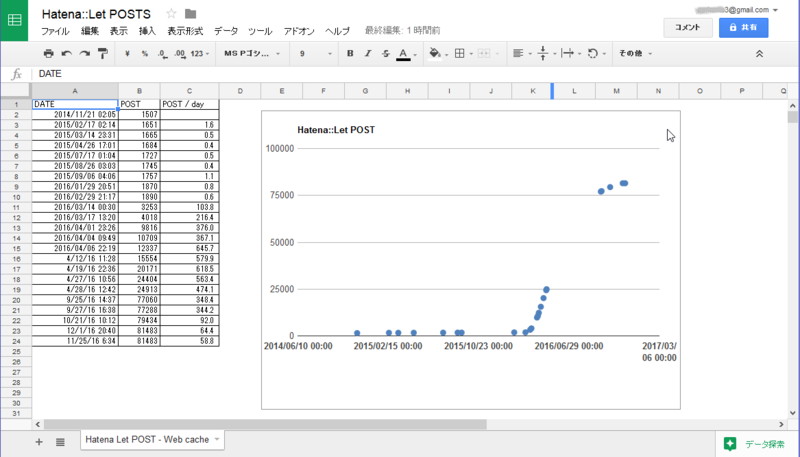Screen dimensions: 800x457
Task: Open text color picker
Action: [x=407, y=54]
